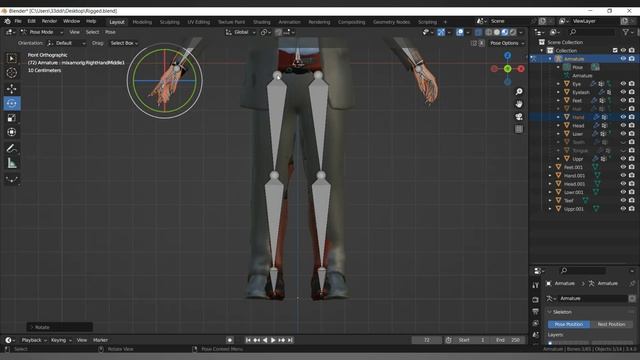This screenshot has width=640, height=360.
Task: Collapse the Collection in outliner
Action: click(x=542, y=51)
